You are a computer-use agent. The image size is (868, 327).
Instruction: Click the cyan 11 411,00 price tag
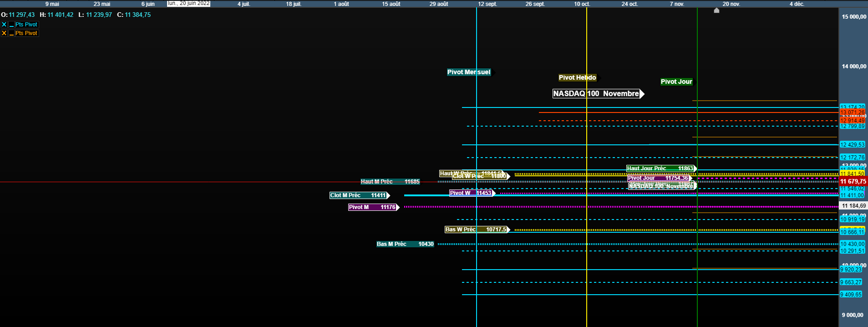tap(852, 195)
